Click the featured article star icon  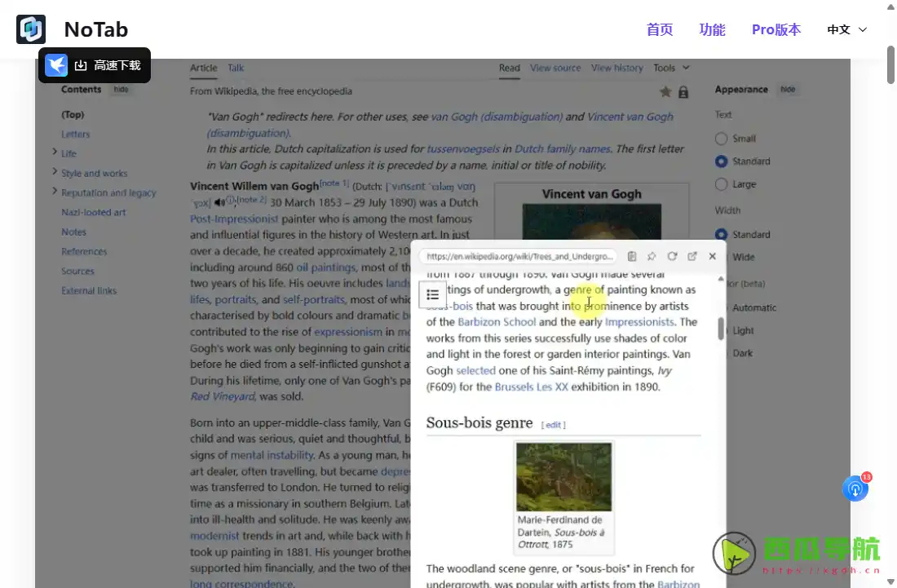(665, 91)
